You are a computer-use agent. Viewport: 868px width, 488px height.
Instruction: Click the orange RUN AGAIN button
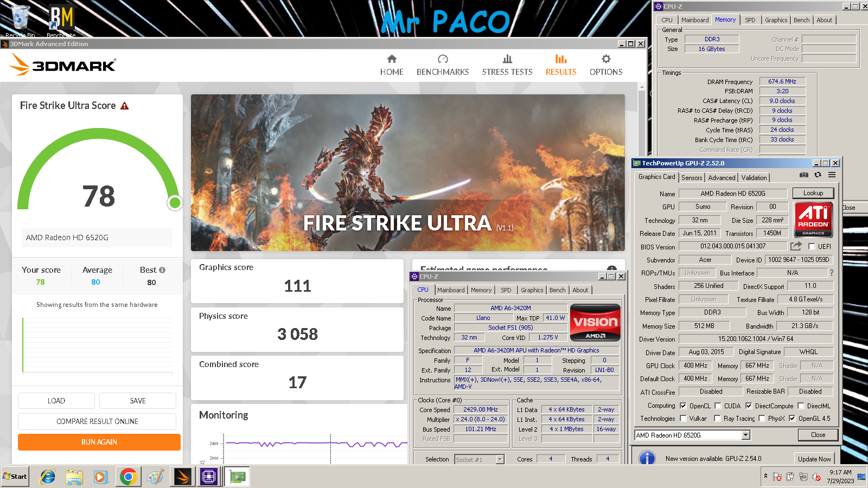pos(99,442)
